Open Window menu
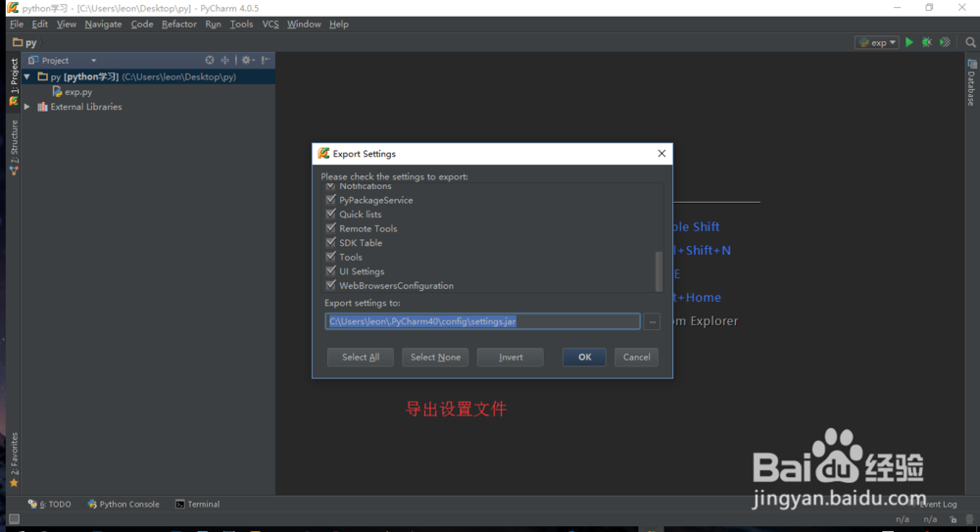Screen dimensions: 980x532 point(304,24)
